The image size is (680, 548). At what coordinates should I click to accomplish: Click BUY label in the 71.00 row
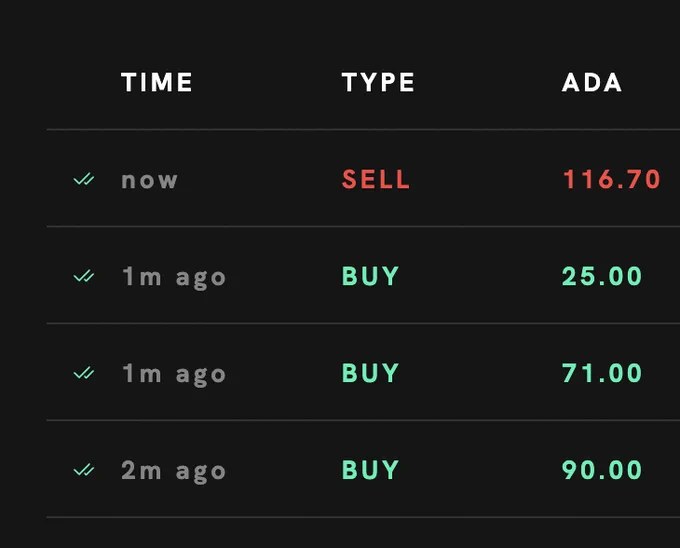[370, 373]
